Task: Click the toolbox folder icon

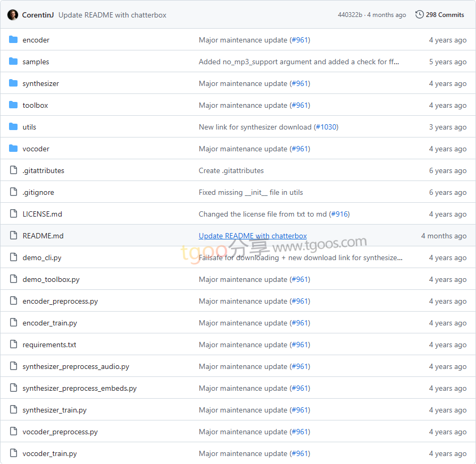Action: pyautogui.click(x=13, y=105)
